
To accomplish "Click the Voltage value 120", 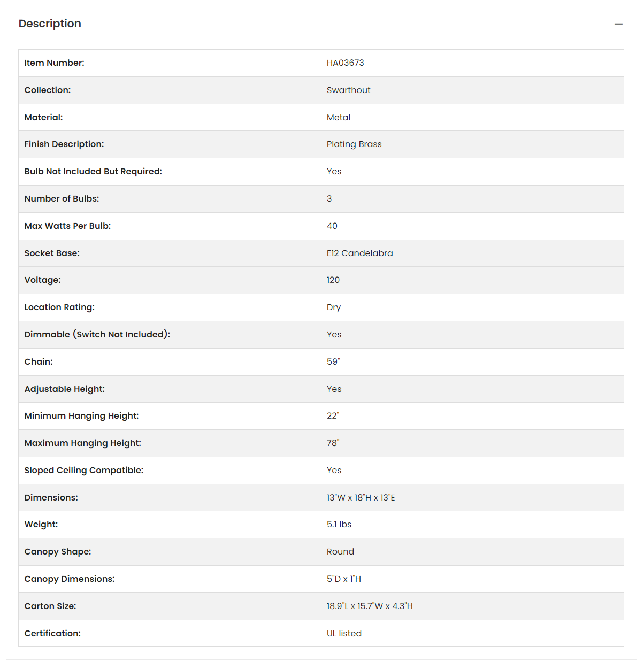I will [x=333, y=280].
